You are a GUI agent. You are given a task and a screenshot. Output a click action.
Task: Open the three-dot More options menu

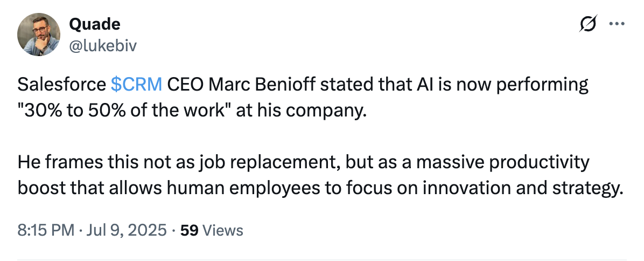click(615, 24)
